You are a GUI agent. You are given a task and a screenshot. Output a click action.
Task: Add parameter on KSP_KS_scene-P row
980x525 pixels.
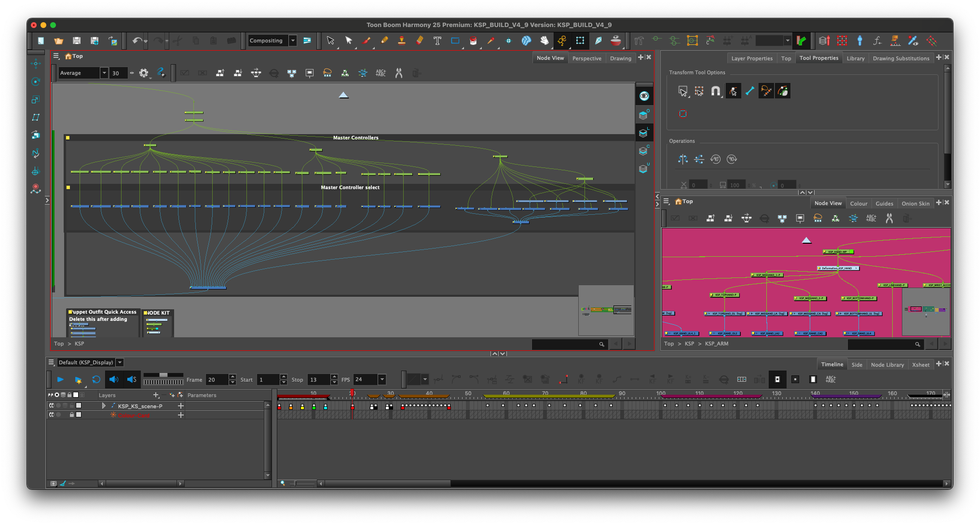181,406
